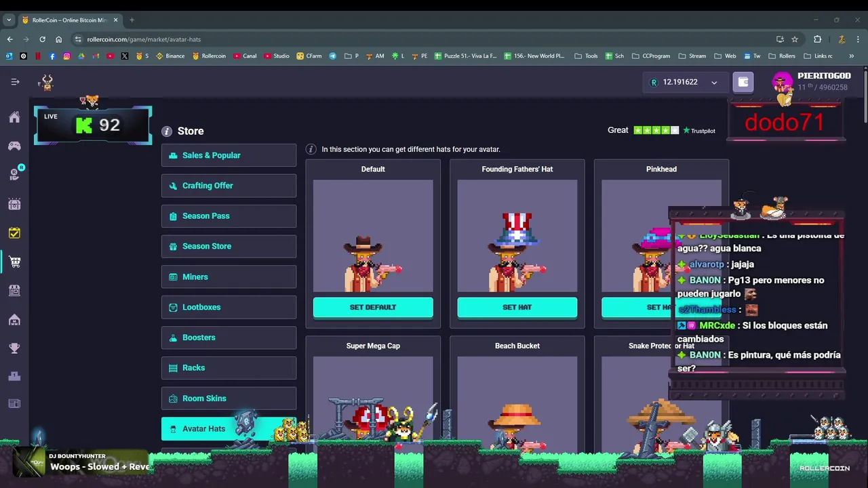Open the Miners store category

pyautogui.click(x=229, y=277)
